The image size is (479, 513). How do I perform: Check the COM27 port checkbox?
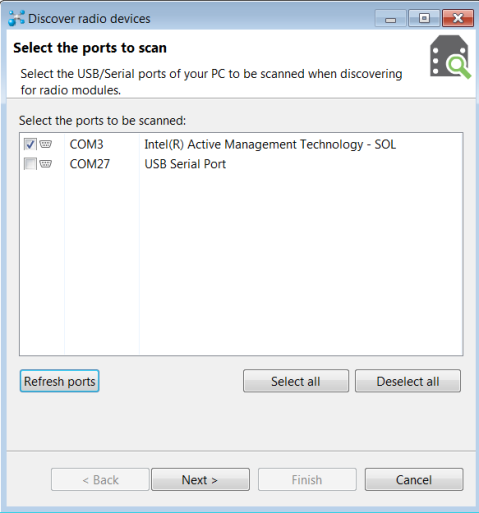[30, 164]
